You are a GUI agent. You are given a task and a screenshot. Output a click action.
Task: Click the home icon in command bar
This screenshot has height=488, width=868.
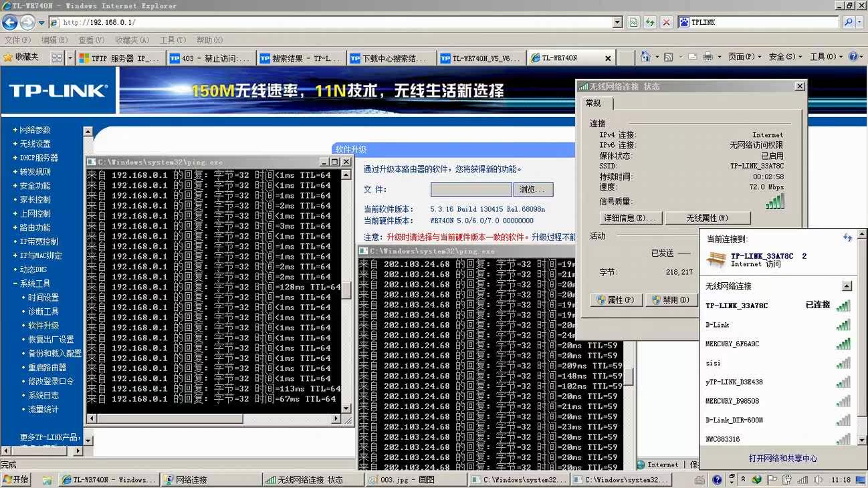(645, 57)
